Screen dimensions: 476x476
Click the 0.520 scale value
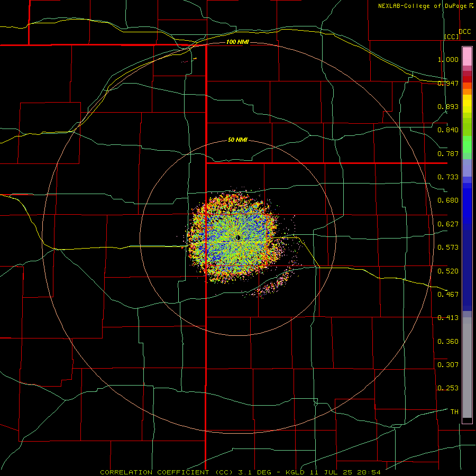[x=448, y=271]
